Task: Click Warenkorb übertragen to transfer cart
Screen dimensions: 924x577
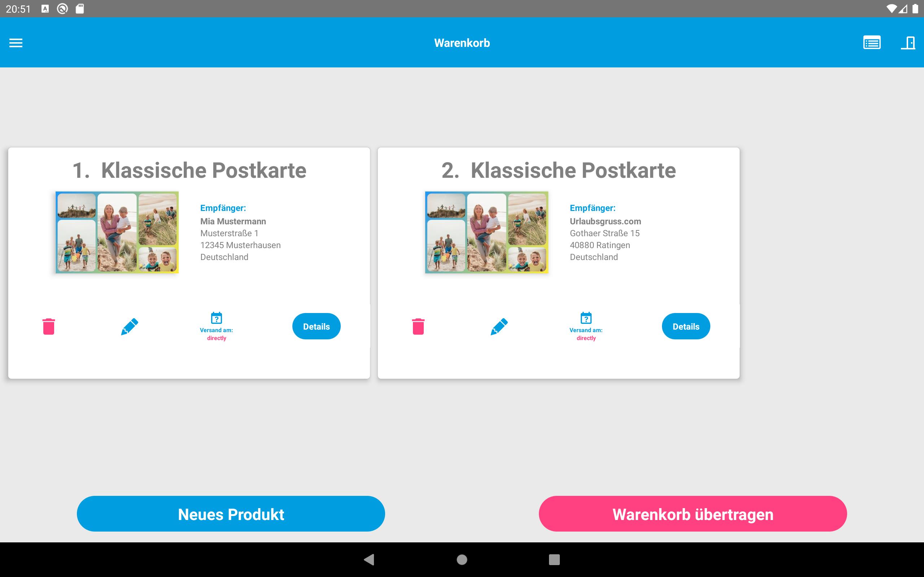Action: [x=693, y=514]
